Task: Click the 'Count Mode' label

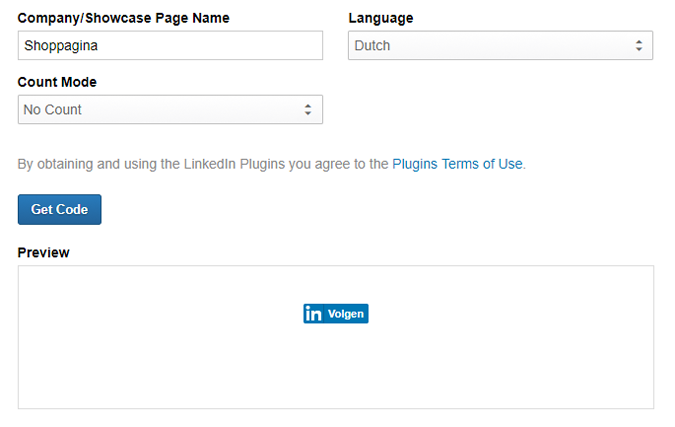Action: [57, 82]
